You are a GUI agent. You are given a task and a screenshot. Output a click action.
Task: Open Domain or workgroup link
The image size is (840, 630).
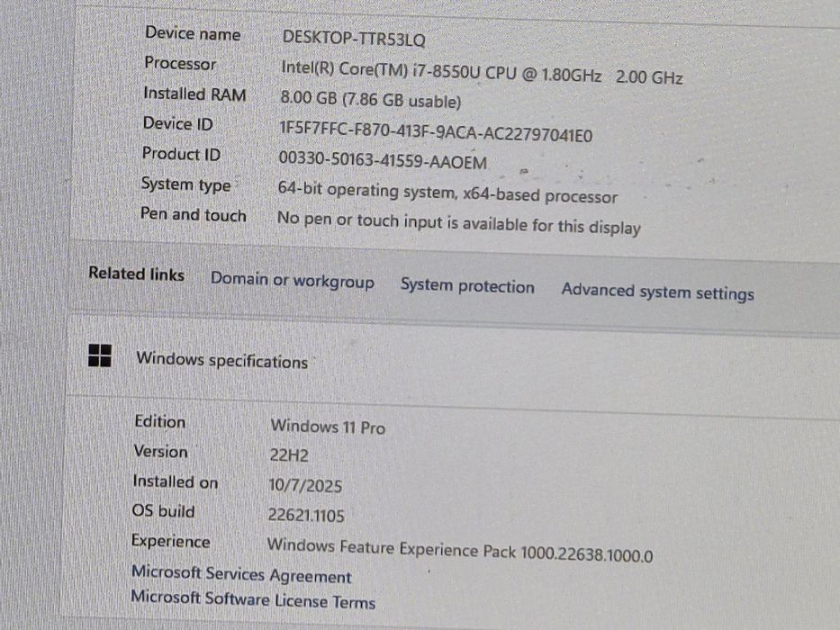pos(293,281)
